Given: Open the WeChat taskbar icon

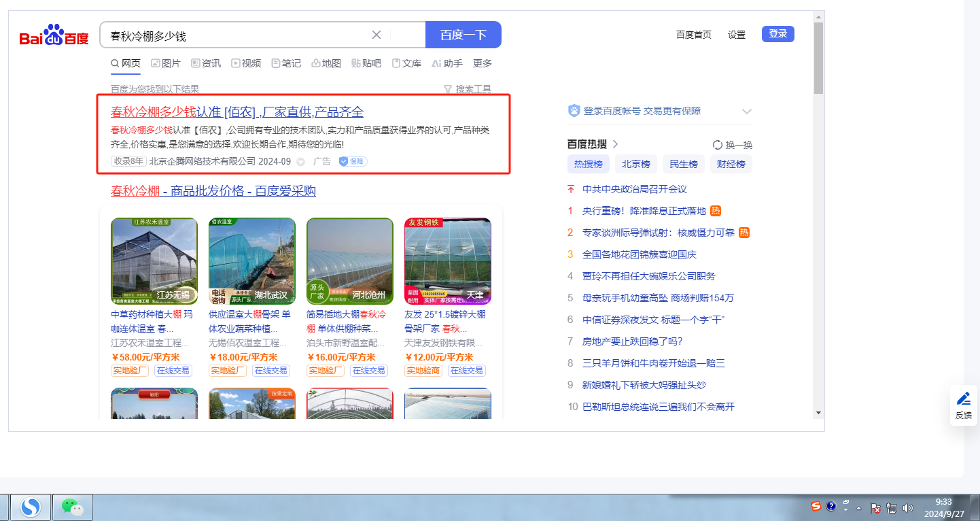Looking at the screenshot, I should click(73, 507).
